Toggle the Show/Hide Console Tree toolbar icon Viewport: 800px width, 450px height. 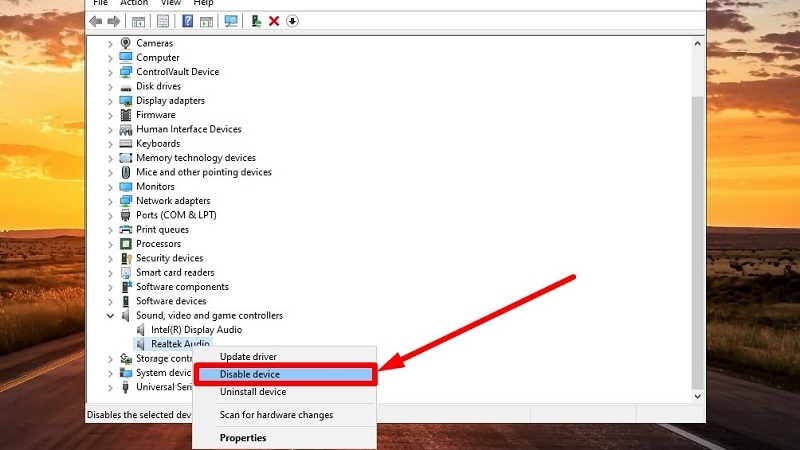[138, 21]
